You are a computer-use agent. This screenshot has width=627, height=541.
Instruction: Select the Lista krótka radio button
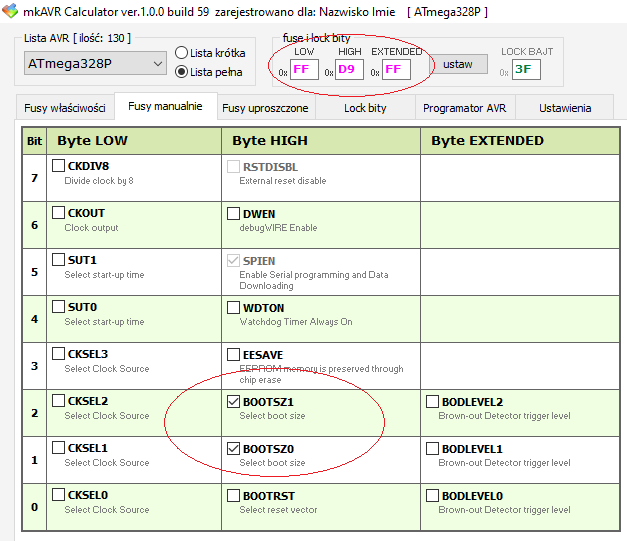pos(181,52)
